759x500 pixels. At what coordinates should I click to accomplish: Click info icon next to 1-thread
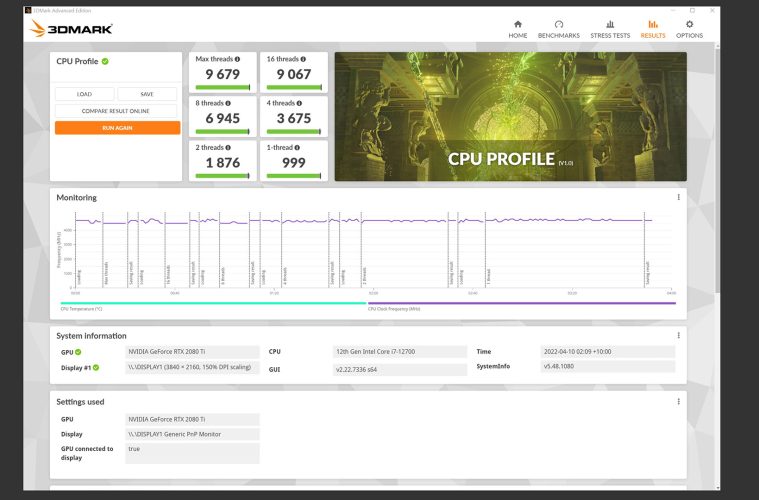pos(297,148)
